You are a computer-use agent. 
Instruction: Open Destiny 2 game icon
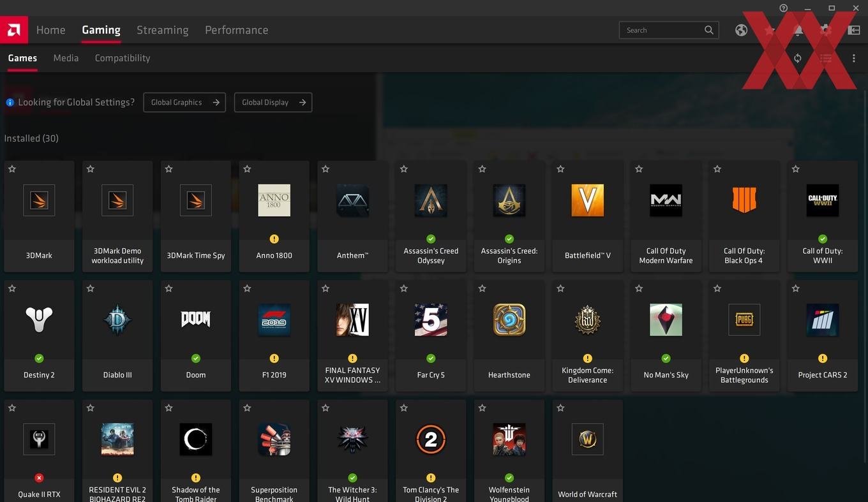(x=39, y=320)
